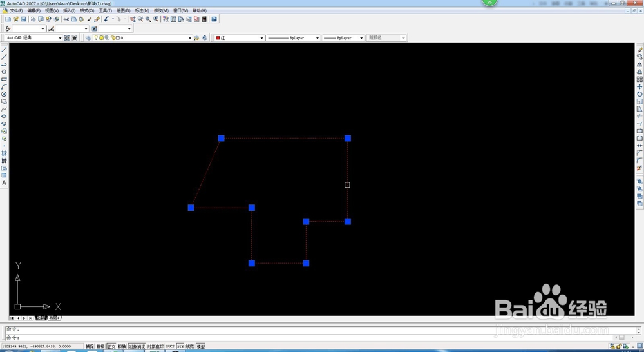Click the top-right blue grip of polyline
Viewport: 644px width, 352px height.
[348, 138]
